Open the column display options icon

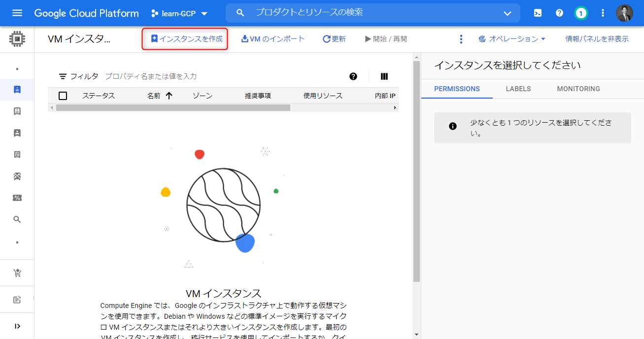[384, 76]
